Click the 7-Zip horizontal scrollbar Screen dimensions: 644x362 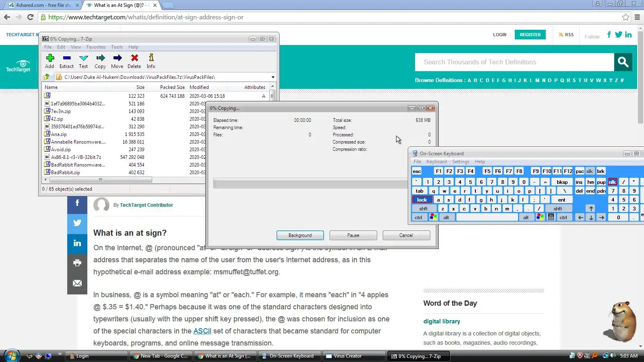point(100,179)
